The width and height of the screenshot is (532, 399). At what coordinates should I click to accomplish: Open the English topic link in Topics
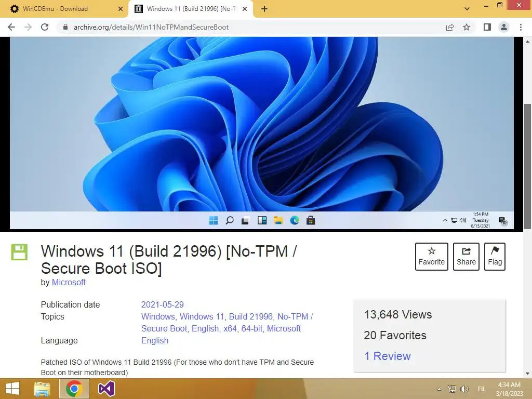click(x=205, y=328)
